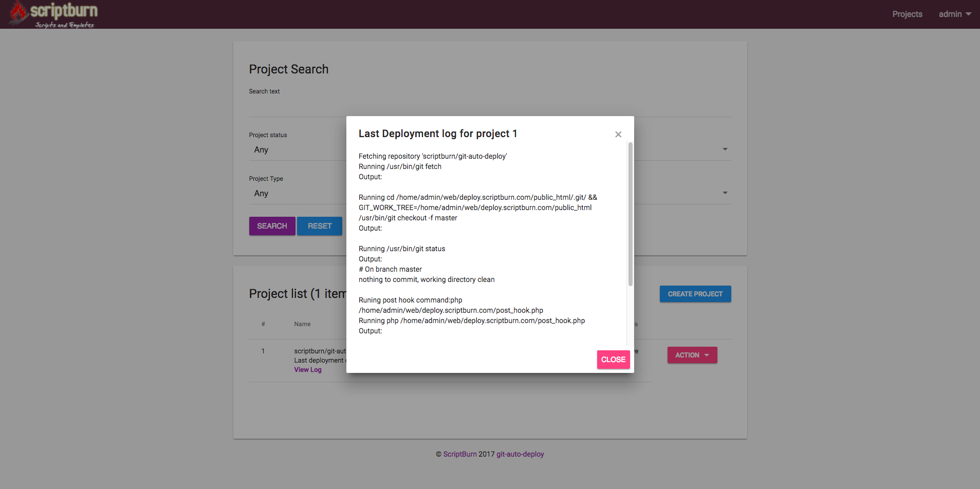Viewport: 980px width, 489px height.
Task: Open the ACTION dropdown for project 1
Action: (692, 355)
